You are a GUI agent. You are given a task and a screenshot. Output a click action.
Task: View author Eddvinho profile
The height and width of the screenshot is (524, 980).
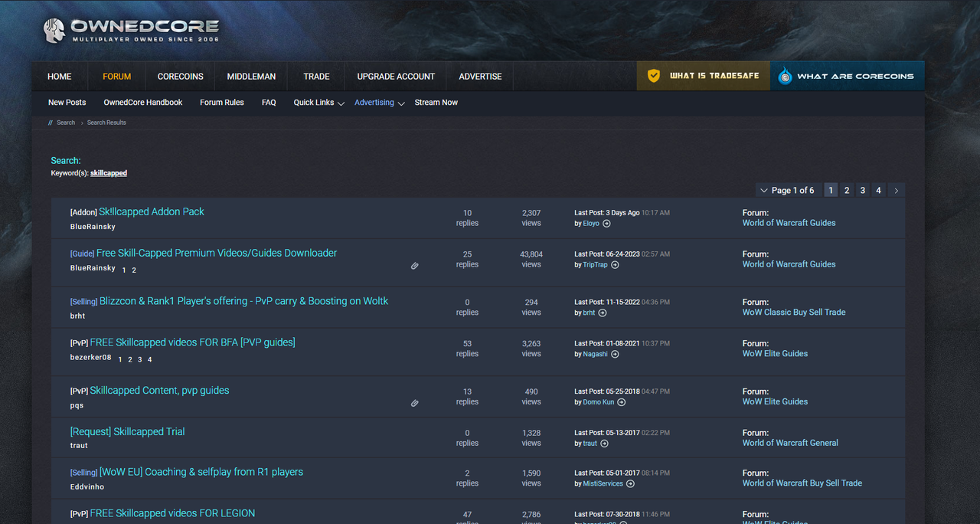click(87, 486)
